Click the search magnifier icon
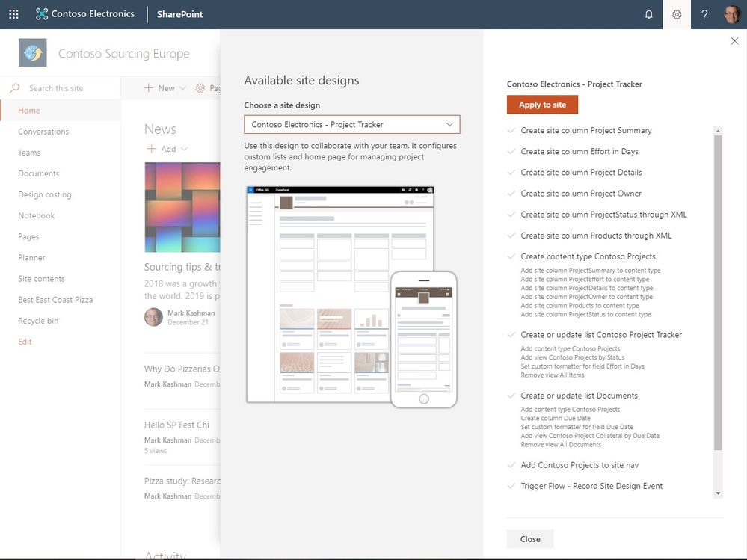This screenshot has width=747, height=560. click(x=15, y=88)
